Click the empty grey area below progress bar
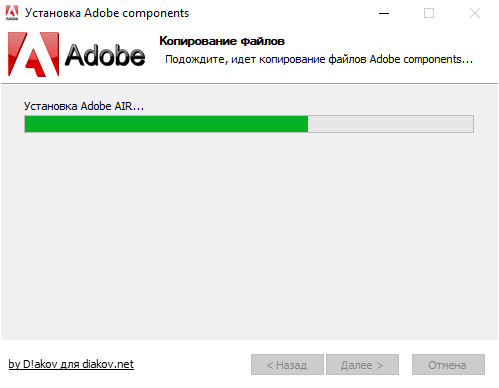499x388 pixels. pyautogui.click(x=249, y=233)
